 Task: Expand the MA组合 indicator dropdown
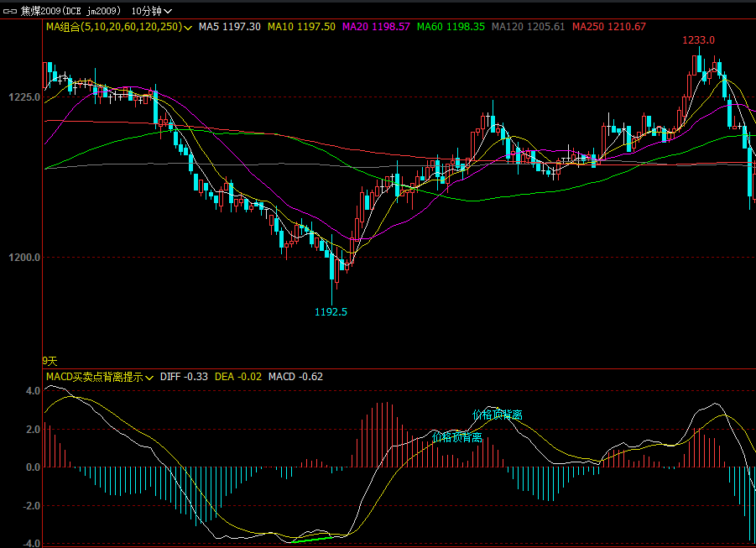point(187,27)
